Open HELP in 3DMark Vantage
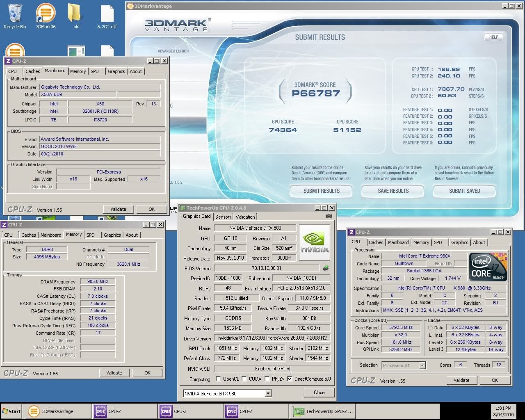 tap(493, 37)
